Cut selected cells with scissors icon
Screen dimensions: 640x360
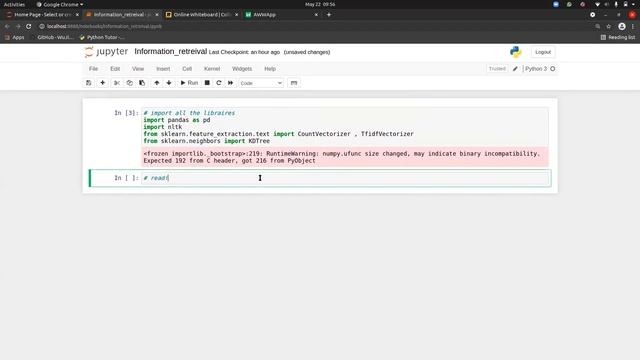117,83
